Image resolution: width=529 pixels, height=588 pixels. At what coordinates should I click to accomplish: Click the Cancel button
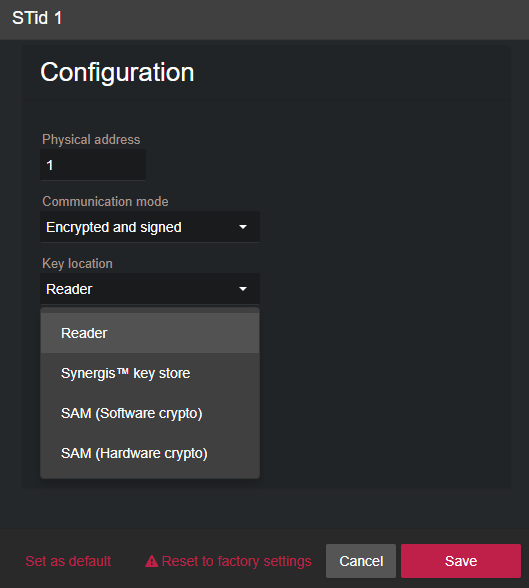(361, 561)
